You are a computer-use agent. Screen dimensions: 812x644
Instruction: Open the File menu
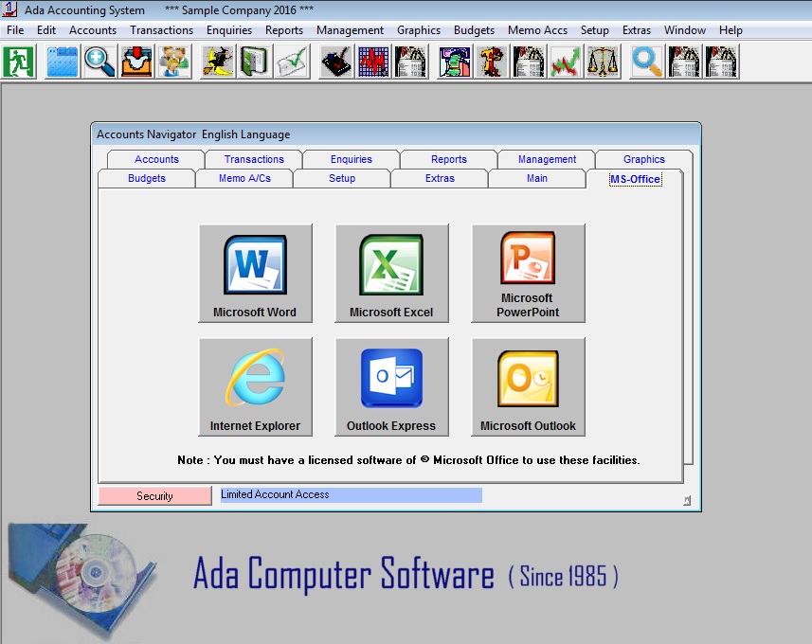click(15, 30)
